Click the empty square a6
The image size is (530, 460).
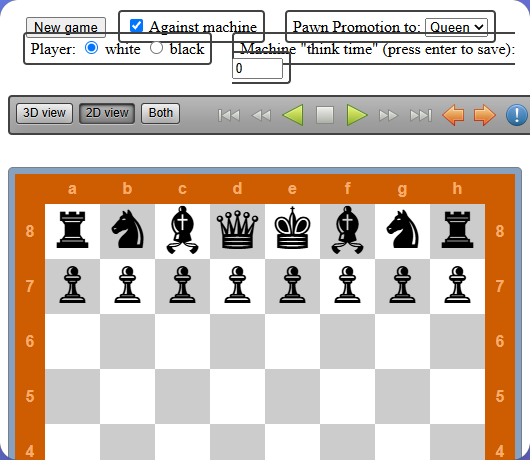(x=72, y=341)
